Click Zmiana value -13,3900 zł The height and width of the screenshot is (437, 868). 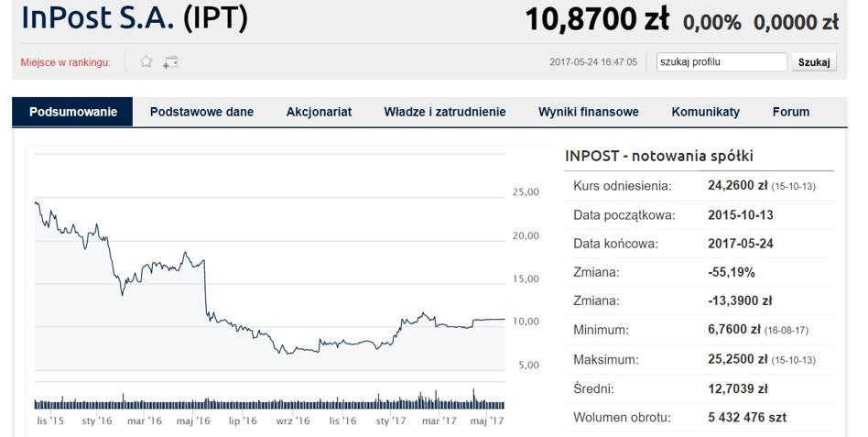coord(740,301)
